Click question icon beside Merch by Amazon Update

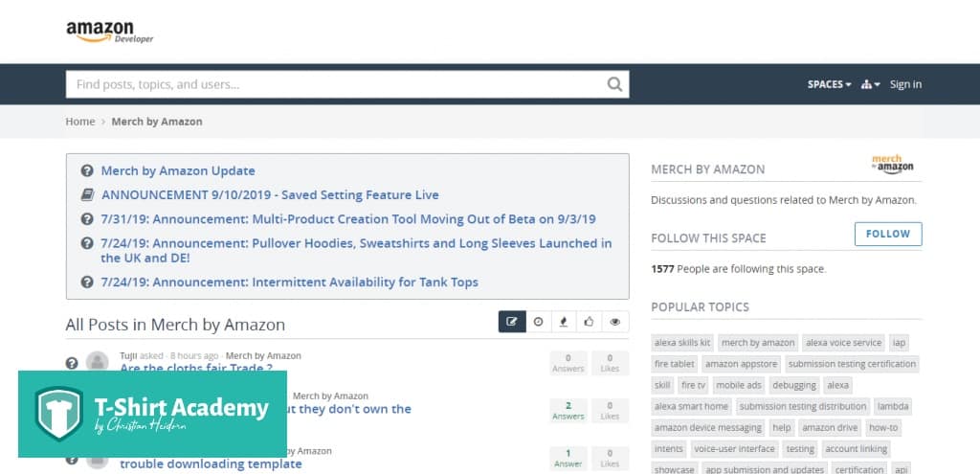tap(87, 170)
